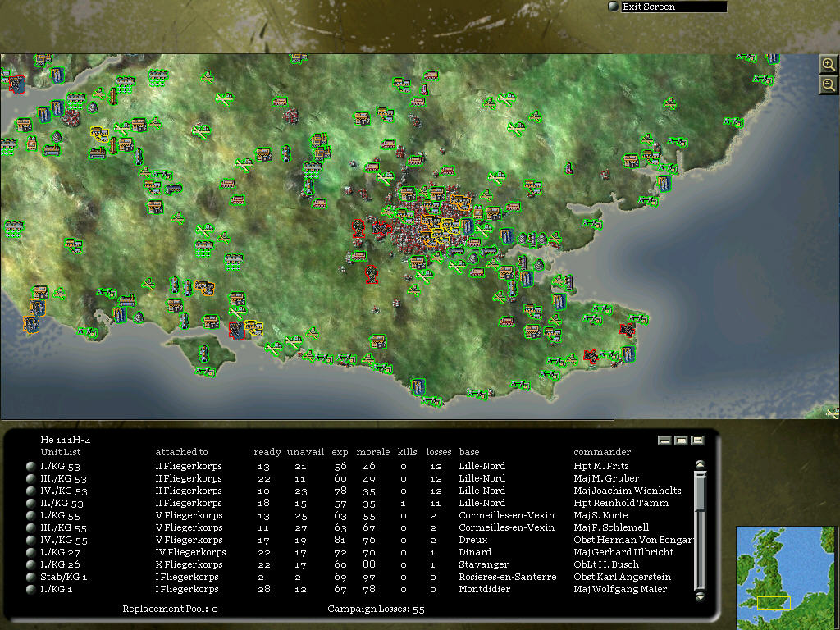
Task: Click the yellow viewport box on the minimap
Action: [774, 603]
